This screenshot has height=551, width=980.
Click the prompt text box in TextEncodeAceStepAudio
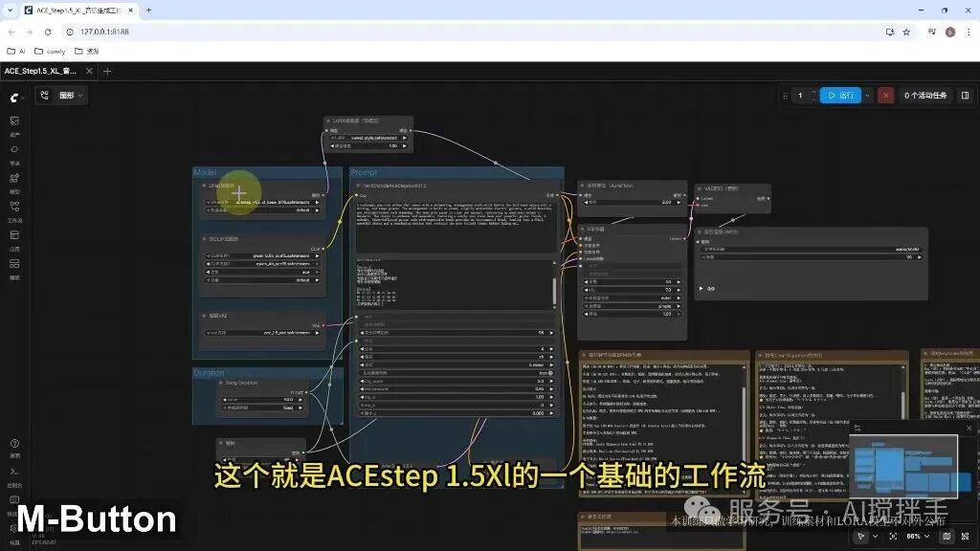(x=455, y=225)
